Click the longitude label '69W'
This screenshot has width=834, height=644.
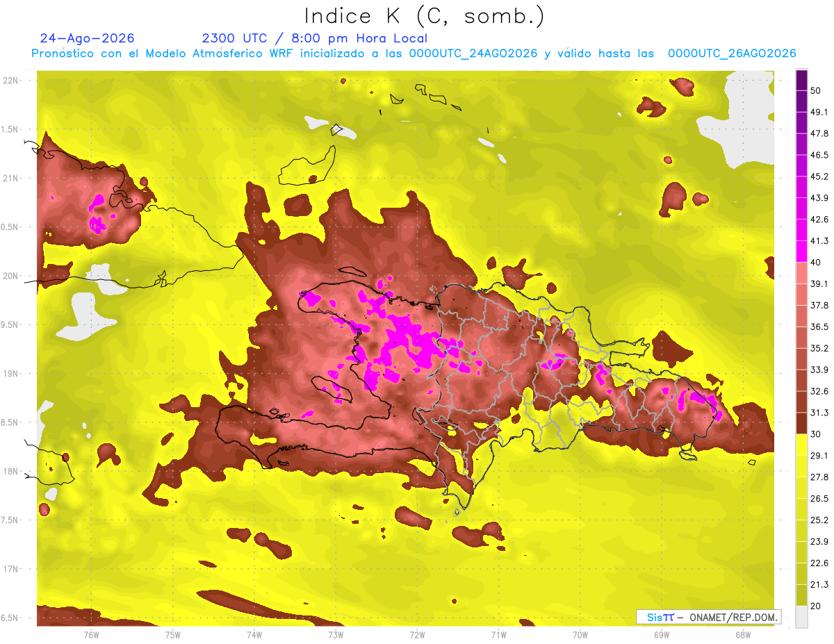662,634
